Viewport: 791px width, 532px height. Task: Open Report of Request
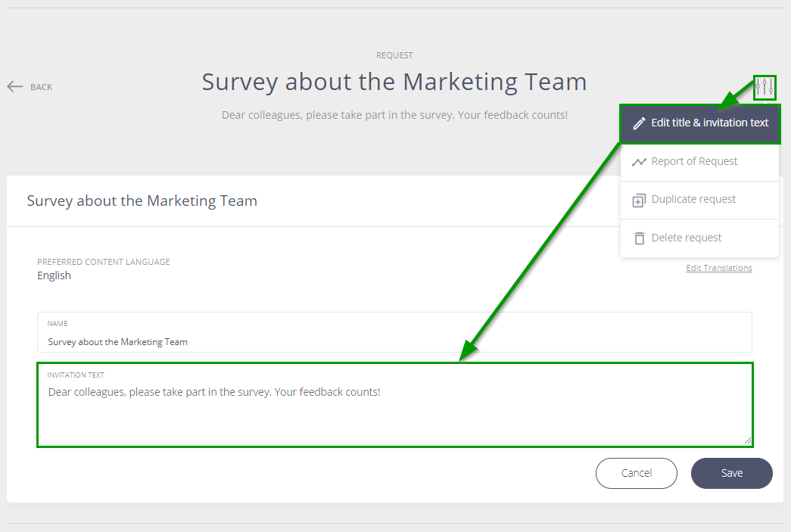pyautogui.click(x=699, y=161)
